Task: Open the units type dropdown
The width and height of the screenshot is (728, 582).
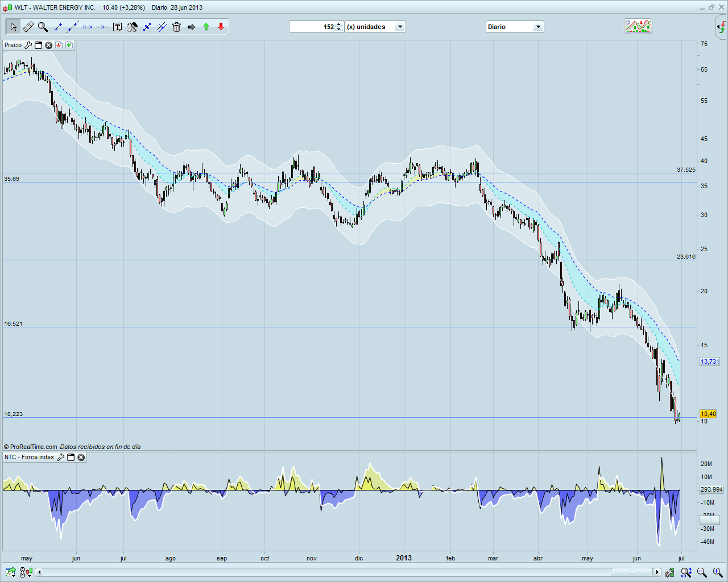Action: pyautogui.click(x=400, y=27)
